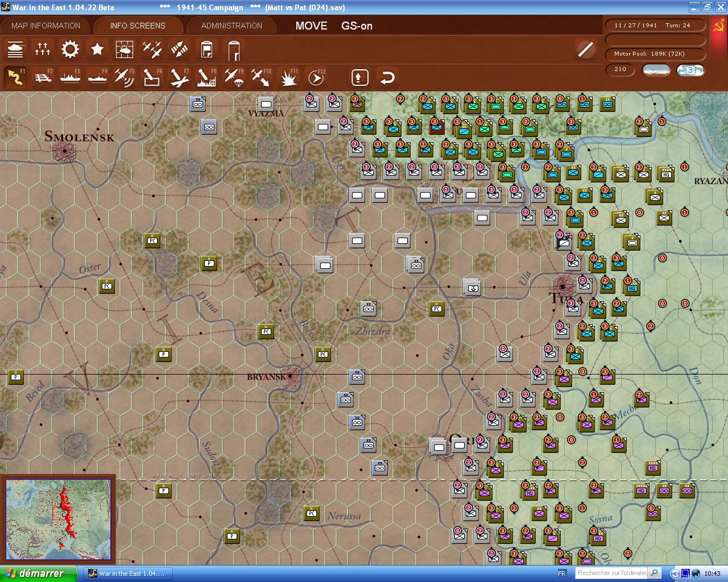Select the HQ counter beside Tula

pyautogui.click(x=632, y=287)
